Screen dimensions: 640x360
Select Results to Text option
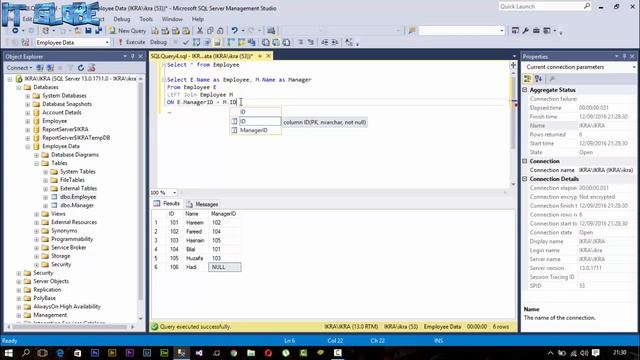pos(266,42)
